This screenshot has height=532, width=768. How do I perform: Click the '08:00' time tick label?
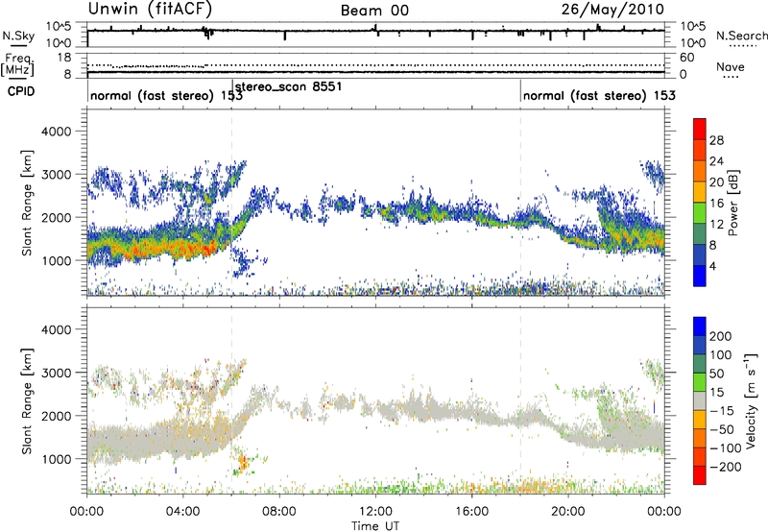point(279,512)
